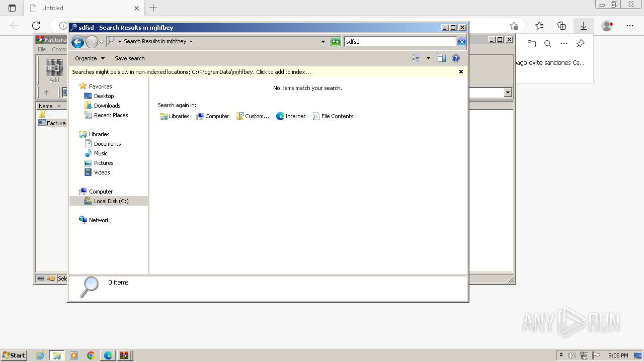The height and width of the screenshot is (362, 644).
Task: Clear the search box with the blue X
Action: tap(461, 42)
